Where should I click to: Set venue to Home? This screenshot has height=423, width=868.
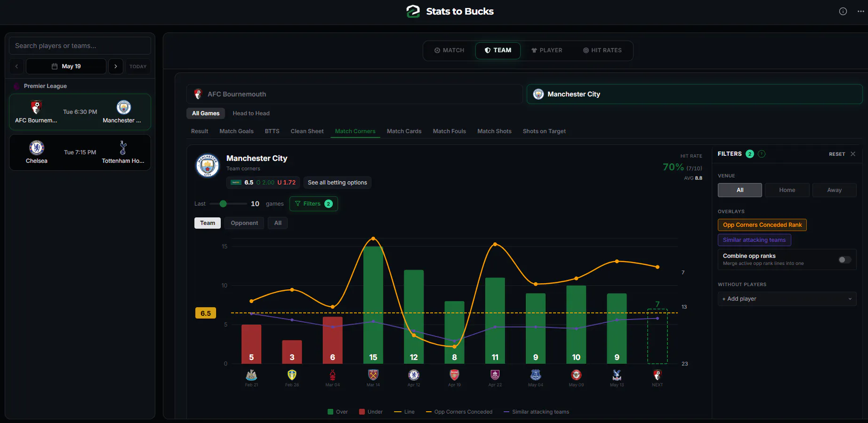click(787, 190)
